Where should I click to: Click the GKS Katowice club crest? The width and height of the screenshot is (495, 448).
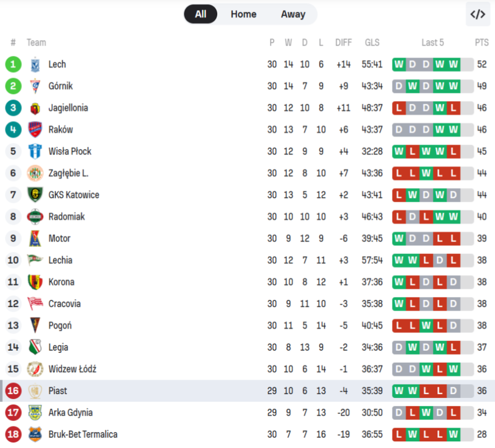point(35,195)
